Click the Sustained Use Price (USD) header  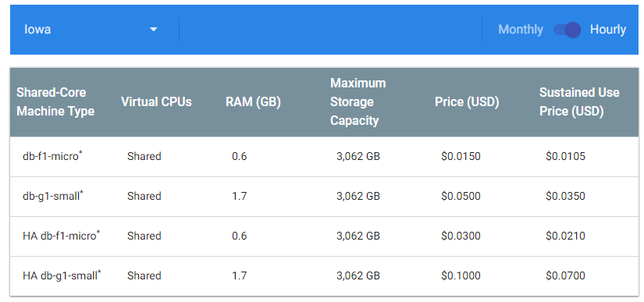click(x=579, y=101)
